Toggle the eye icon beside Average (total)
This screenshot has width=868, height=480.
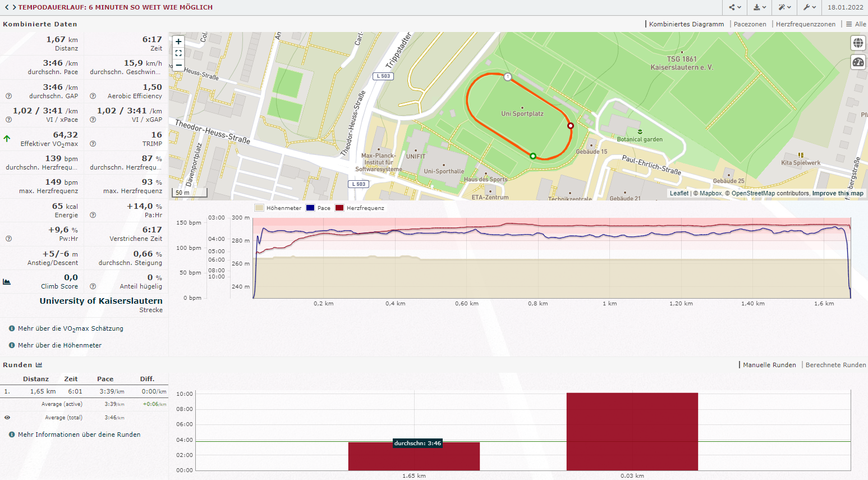pos(7,418)
